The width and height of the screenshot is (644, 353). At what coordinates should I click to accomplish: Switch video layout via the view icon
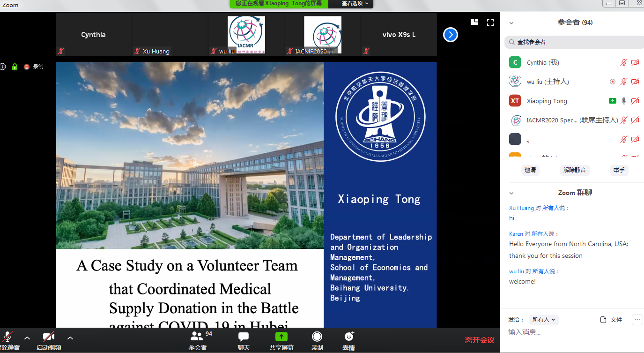474,22
